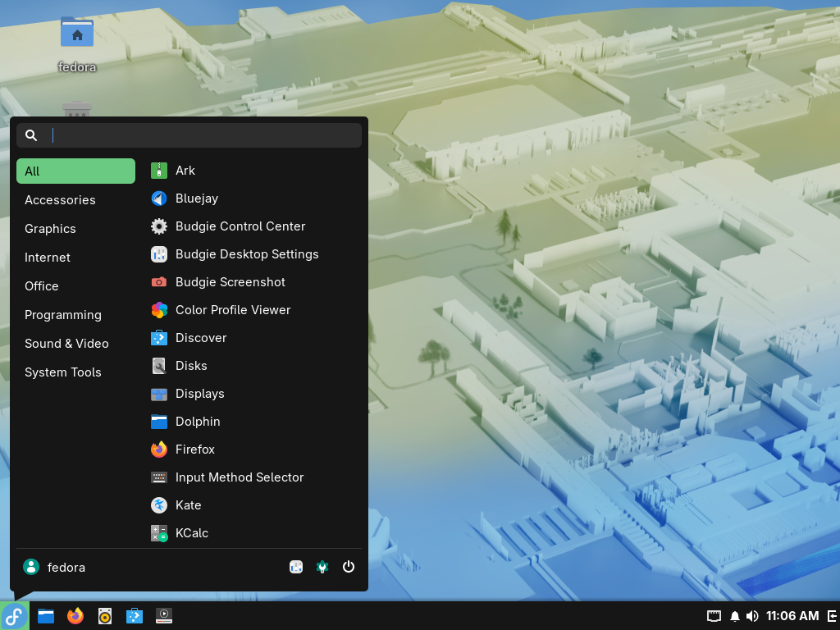840x630 pixels.
Task: Open the media player in taskbar
Action: point(164,616)
